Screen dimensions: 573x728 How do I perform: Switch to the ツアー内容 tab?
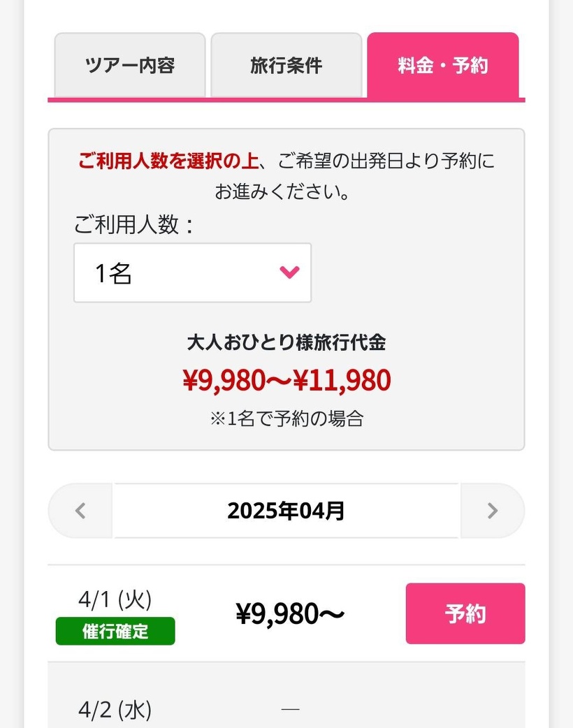click(129, 66)
